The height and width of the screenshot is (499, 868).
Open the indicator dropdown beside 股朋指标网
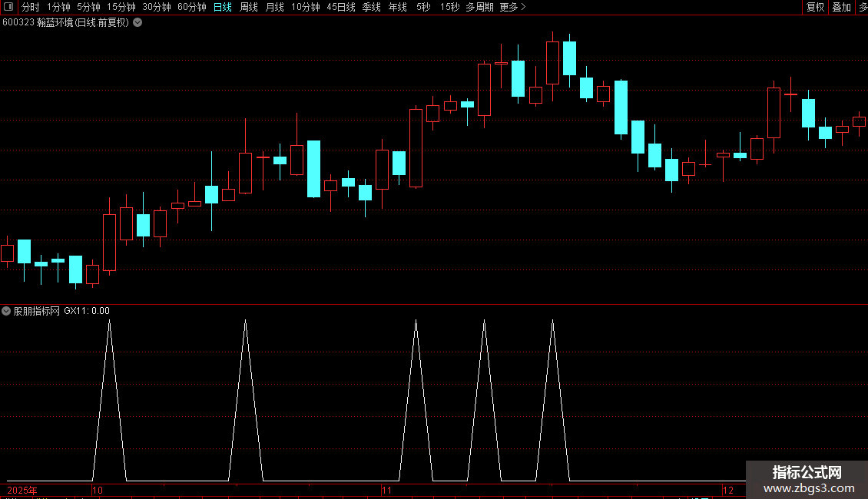tap(6, 311)
